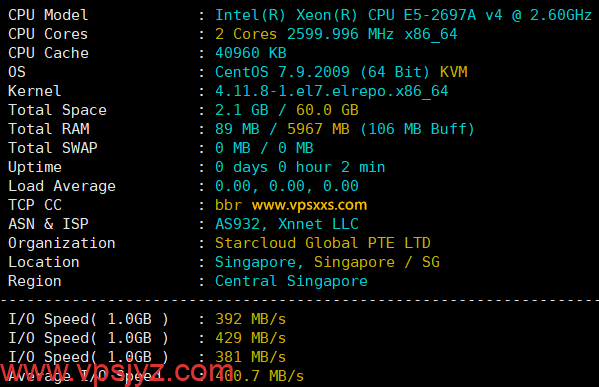Select the '392 MB/s' I/O speed
This screenshot has height=387, width=599.
point(251,319)
